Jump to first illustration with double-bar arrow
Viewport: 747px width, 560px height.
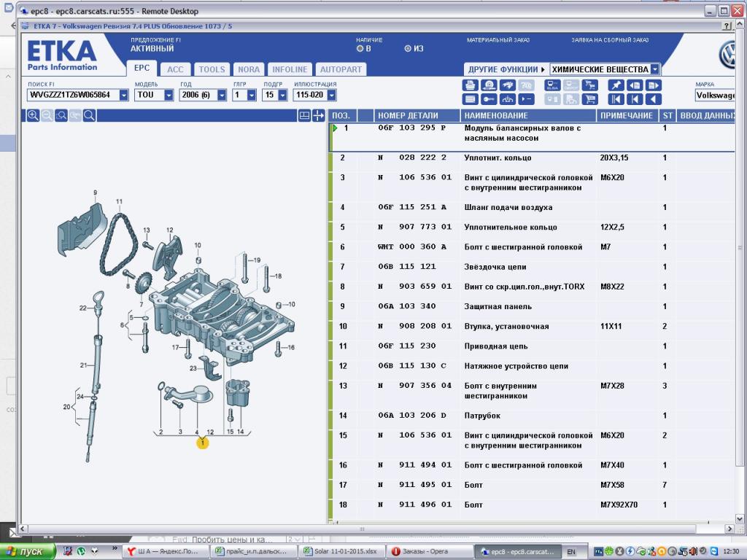click(x=616, y=99)
